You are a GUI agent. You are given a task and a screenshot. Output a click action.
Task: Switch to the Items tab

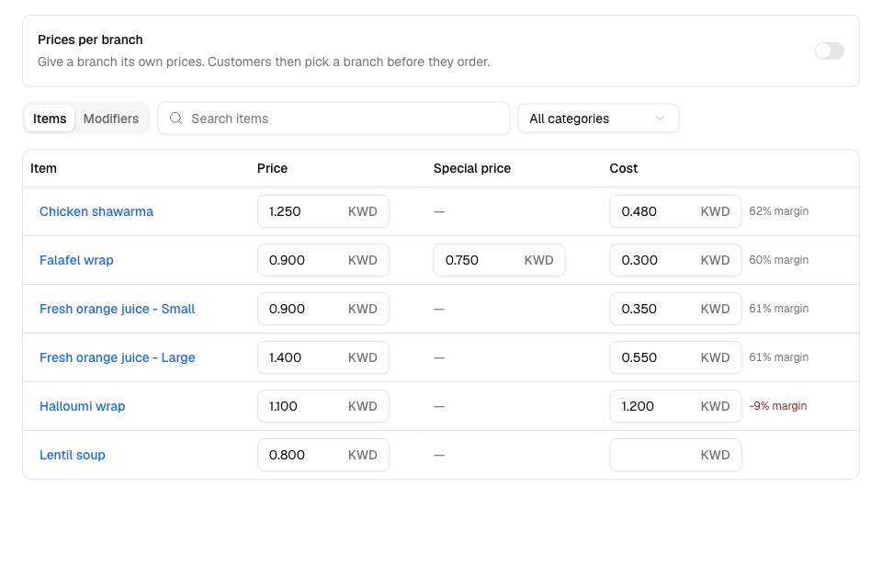(50, 119)
